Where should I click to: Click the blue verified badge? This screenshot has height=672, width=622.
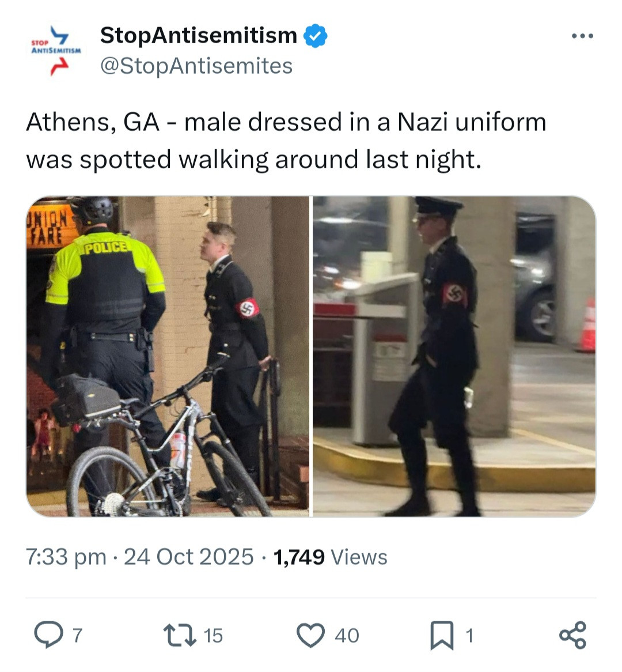tap(315, 36)
